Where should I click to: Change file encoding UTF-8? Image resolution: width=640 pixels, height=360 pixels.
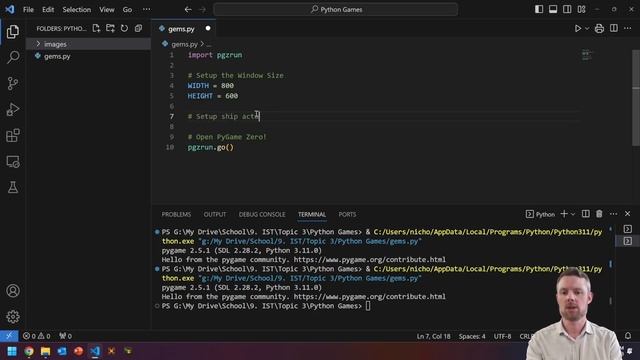coord(502,336)
